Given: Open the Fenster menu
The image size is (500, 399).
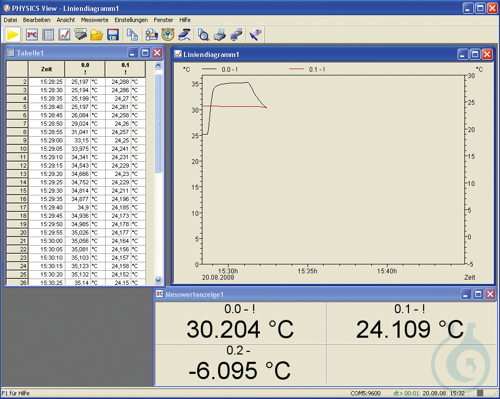Looking at the screenshot, I should pyautogui.click(x=163, y=20).
